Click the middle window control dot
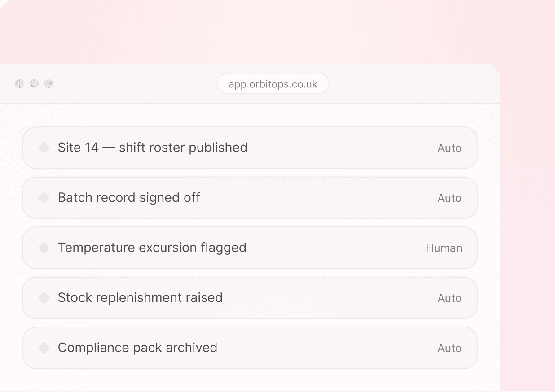555x392 pixels. [34, 84]
